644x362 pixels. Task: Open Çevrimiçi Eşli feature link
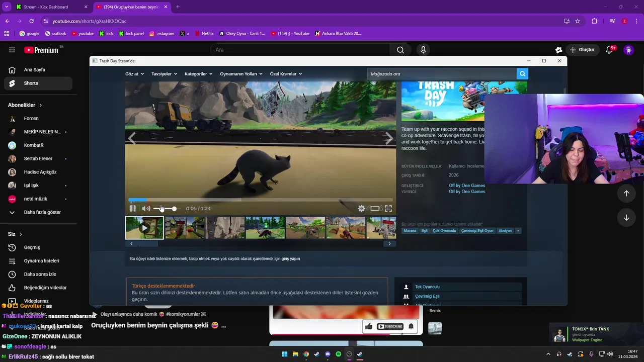pos(427,296)
